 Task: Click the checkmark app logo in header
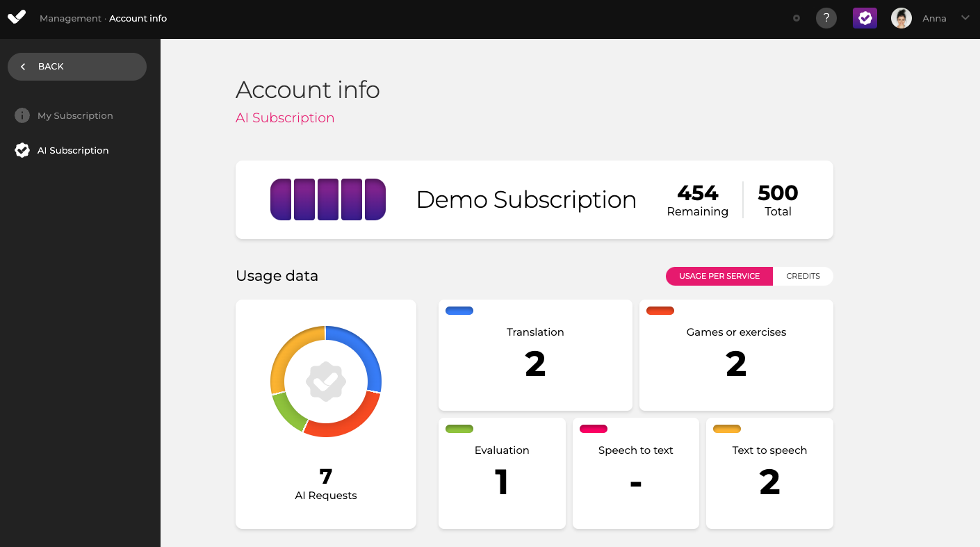[17, 17]
